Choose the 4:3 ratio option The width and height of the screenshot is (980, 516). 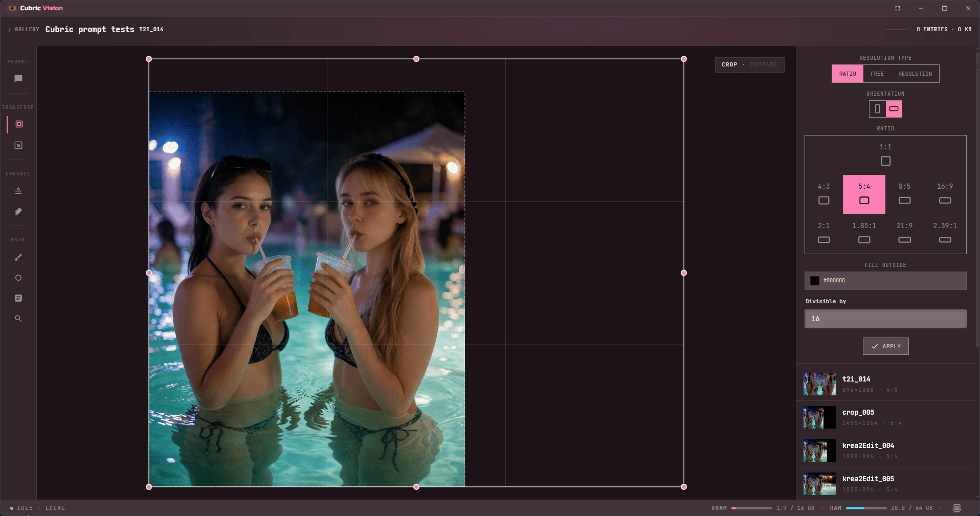coord(823,194)
